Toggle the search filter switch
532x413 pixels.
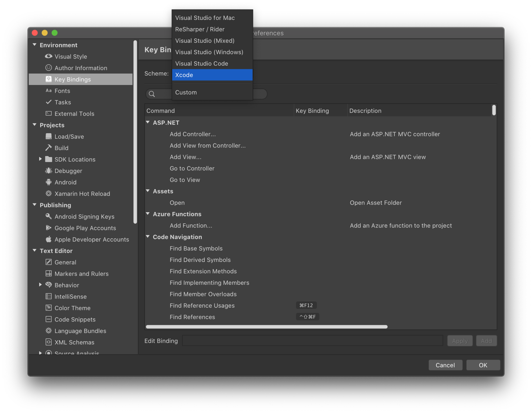[x=260, y=94]
